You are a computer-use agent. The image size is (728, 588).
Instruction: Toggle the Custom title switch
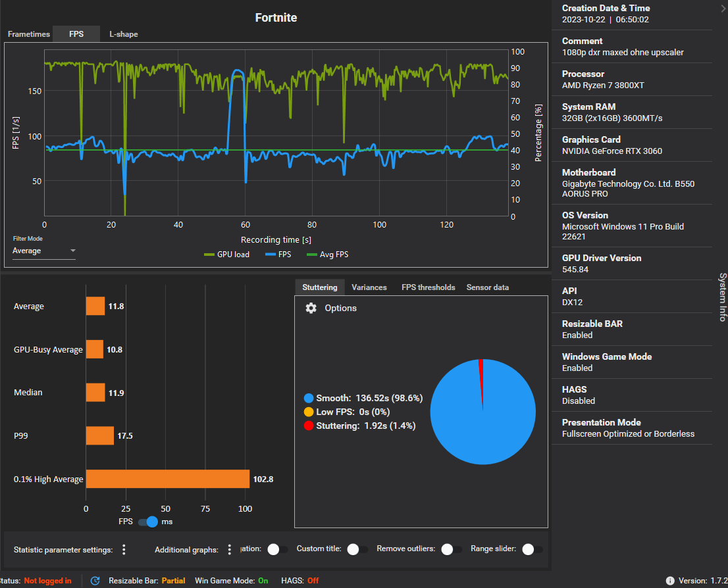(357, 549)
